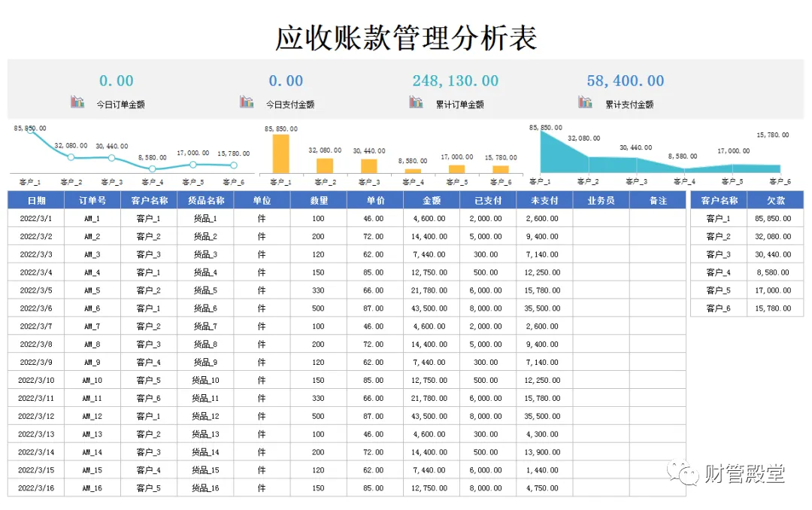This screenshot has width=812, height=510.
Task: Click the chart icon beside 累计支付金额
Action: (585, 102)
